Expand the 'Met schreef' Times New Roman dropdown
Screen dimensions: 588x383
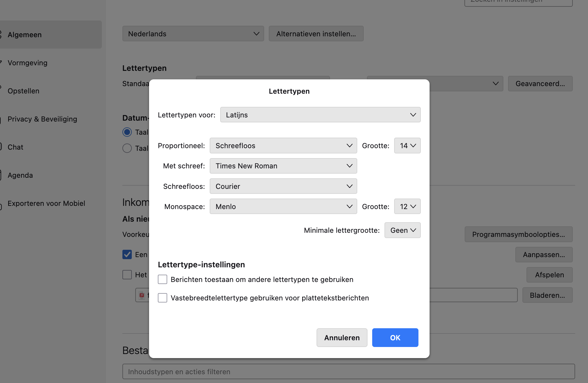point(283,166)
